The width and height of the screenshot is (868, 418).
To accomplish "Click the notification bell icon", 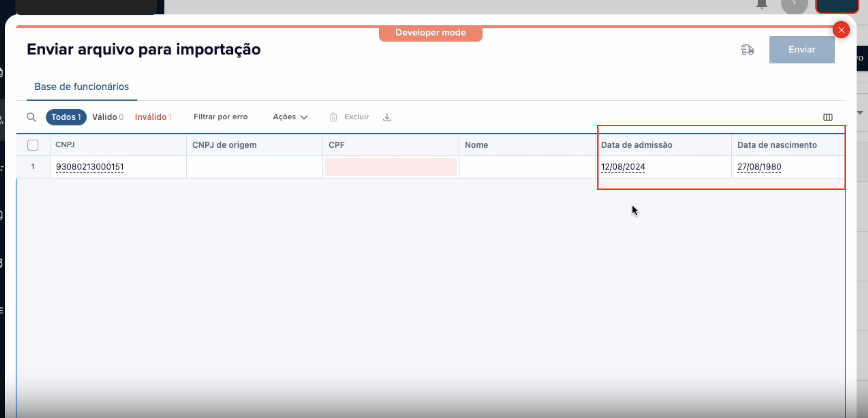I will click(761, 4).
